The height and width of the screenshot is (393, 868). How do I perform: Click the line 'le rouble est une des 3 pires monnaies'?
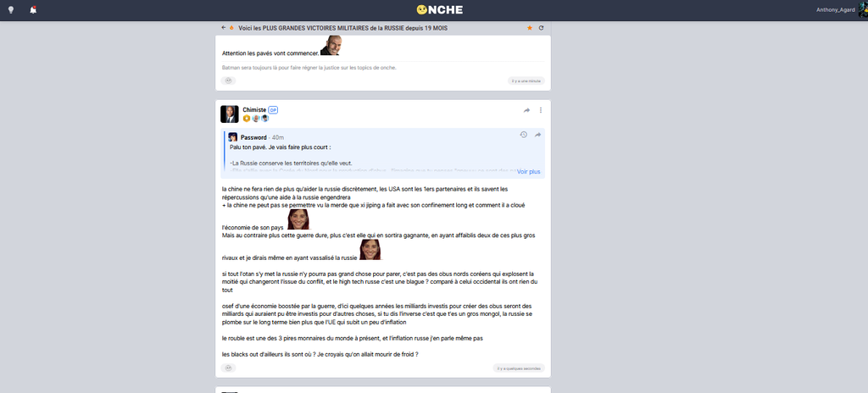click(352, 338)
